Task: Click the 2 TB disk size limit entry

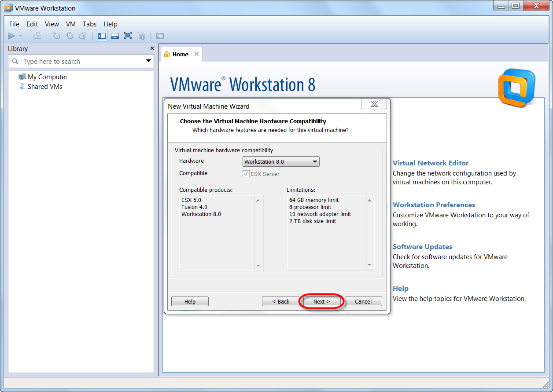Action: [313, 221]
